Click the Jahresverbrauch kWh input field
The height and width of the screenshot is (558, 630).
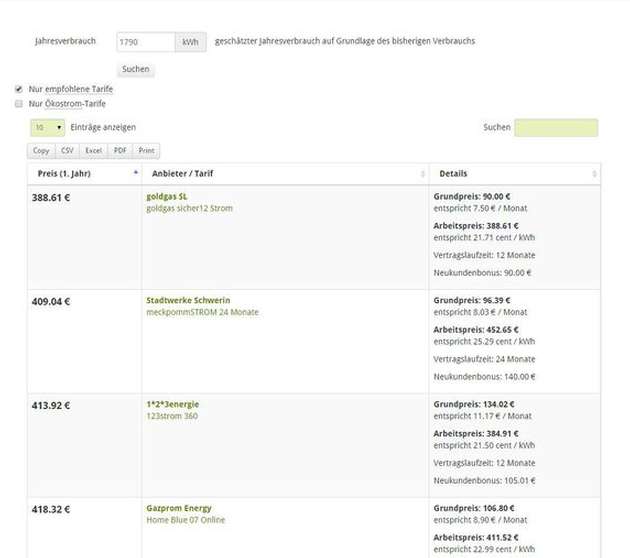coord(146,42)
